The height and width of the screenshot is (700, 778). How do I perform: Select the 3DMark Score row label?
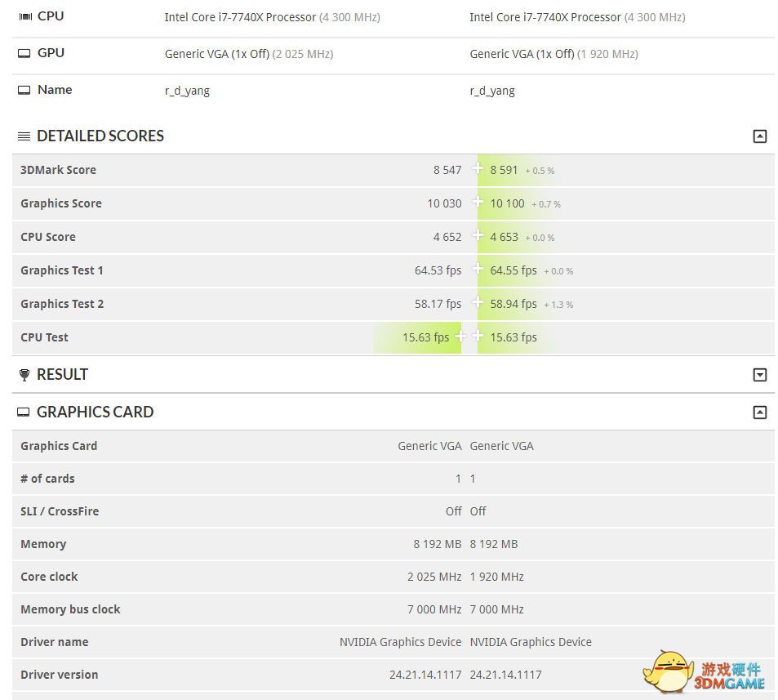58,170
